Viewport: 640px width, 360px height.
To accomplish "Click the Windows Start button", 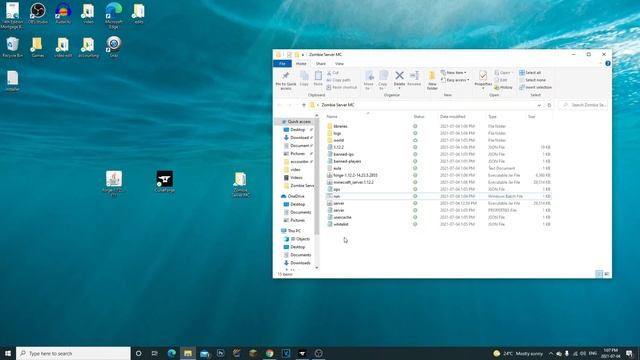I will pos(8,353).
